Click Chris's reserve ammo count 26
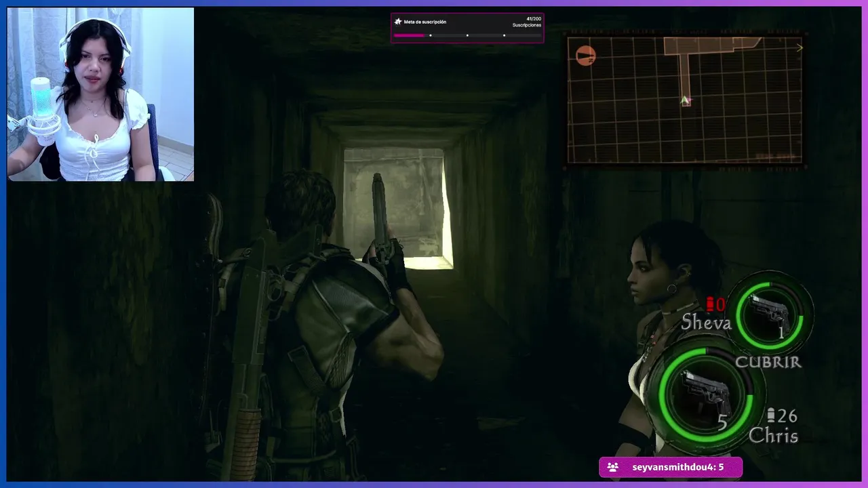Screen dimensions: 868x488 (787, 415)
